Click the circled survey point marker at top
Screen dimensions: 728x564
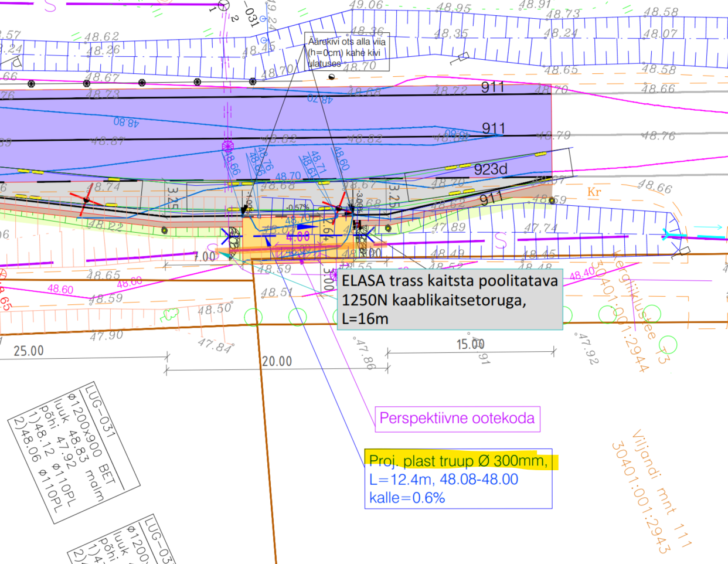(222, 6)
